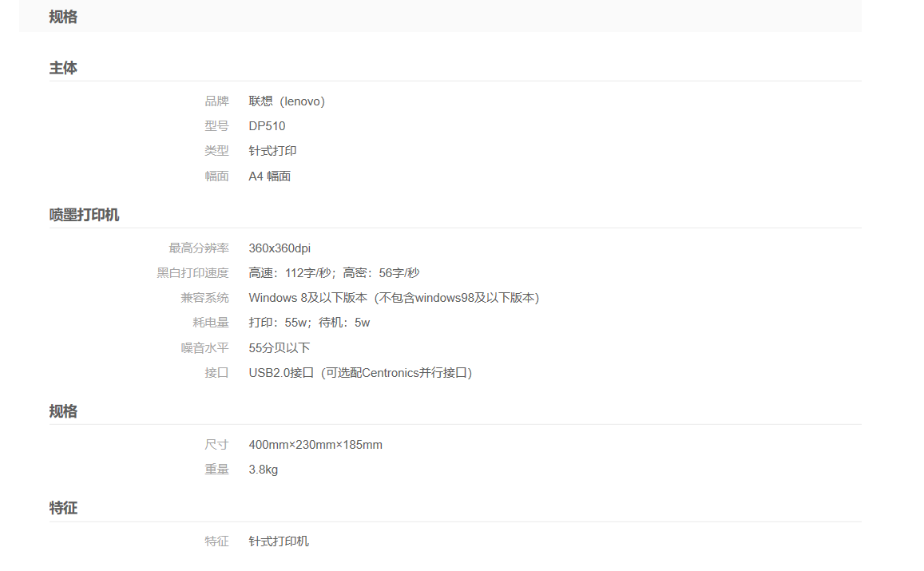
Task: Click the 噪音水平 label
Action: (x=204, y=348)
